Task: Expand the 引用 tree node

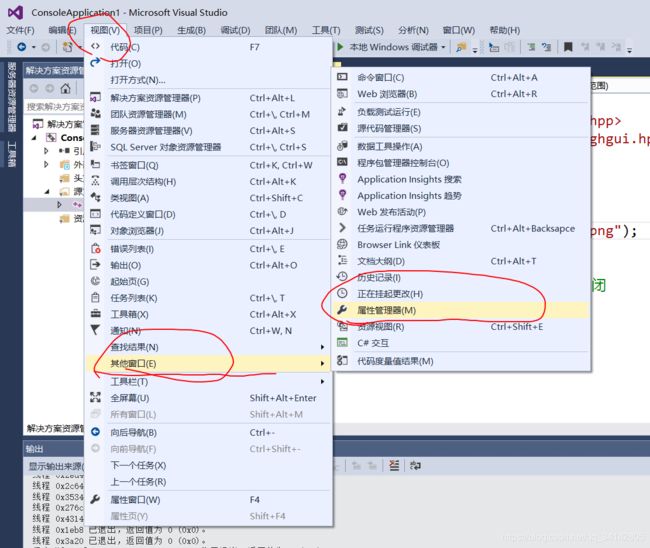Action: (x=46, y=151)
